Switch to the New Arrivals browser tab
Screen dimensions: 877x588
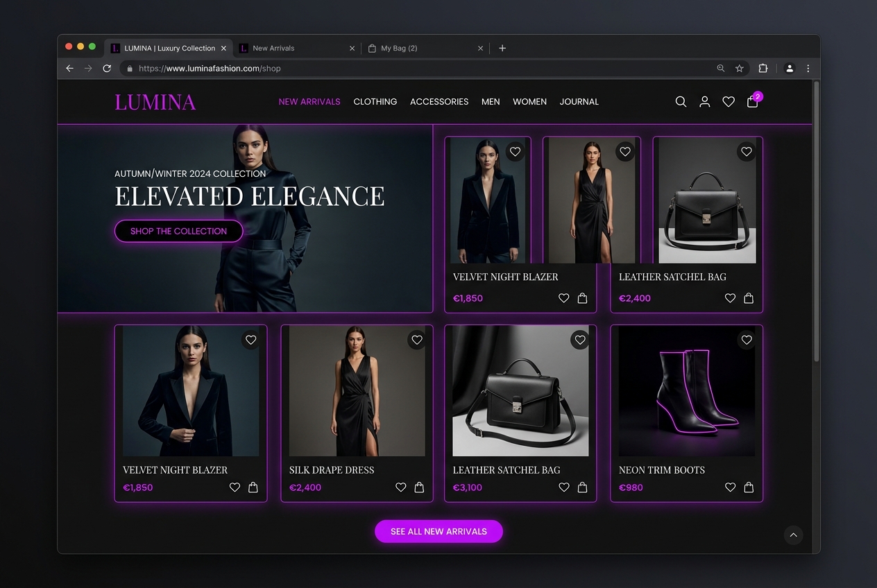click(x=297, y=48)
